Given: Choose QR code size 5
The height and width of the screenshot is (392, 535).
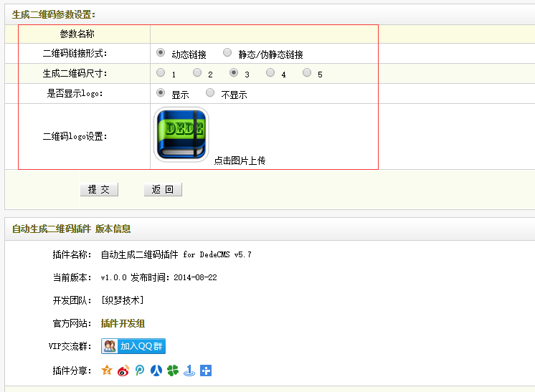Looking at the screenshot, I should (307, 72).
